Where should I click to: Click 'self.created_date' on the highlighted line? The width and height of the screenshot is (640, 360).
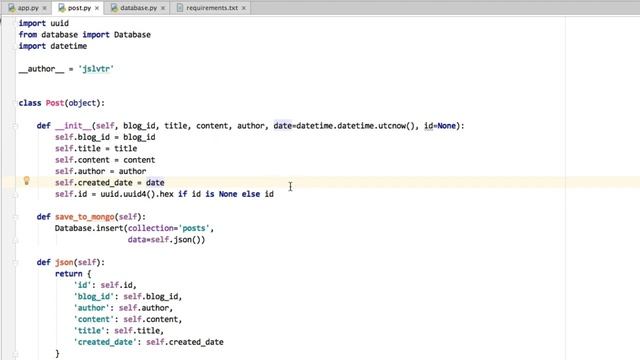94,183
